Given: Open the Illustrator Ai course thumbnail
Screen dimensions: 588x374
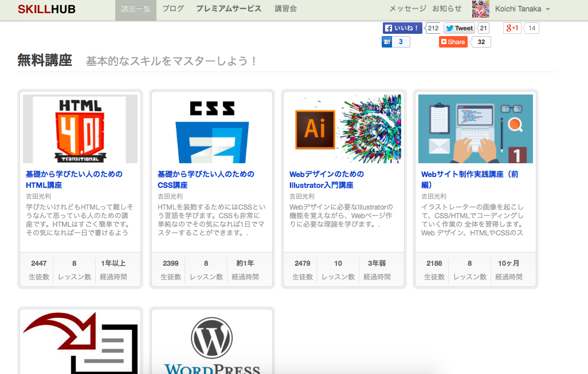Looking at the screenshot, I should click(x=343, y=128).
